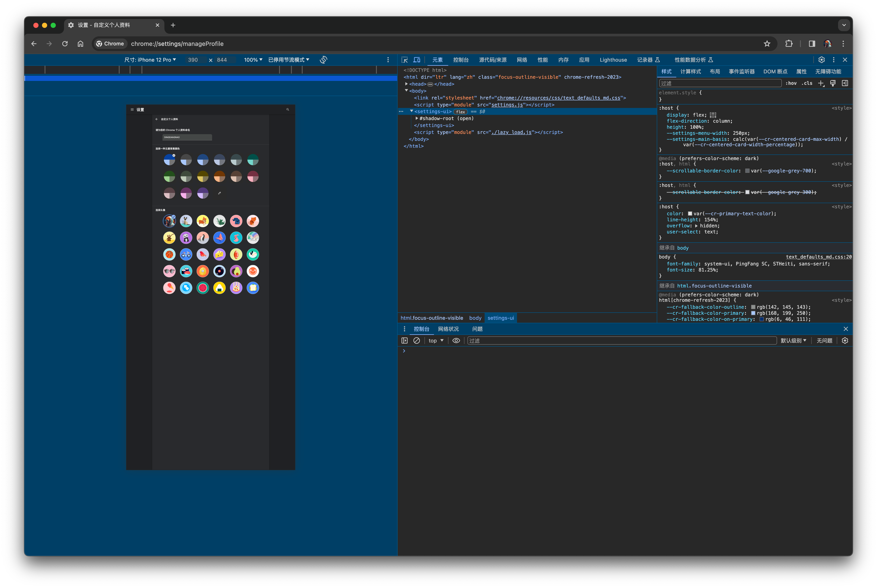Switch to the Lighthouse tab

point(613,60)
